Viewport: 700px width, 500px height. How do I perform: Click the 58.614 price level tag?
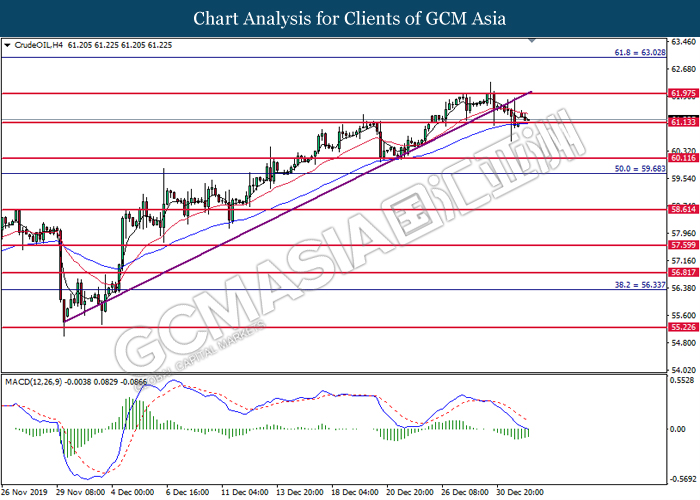coord(683,210)
